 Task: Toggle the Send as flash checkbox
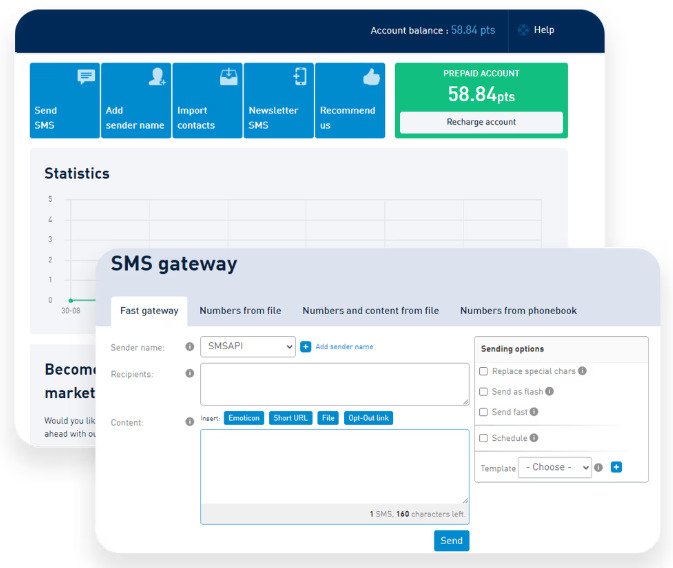click(x=484, y=392)
